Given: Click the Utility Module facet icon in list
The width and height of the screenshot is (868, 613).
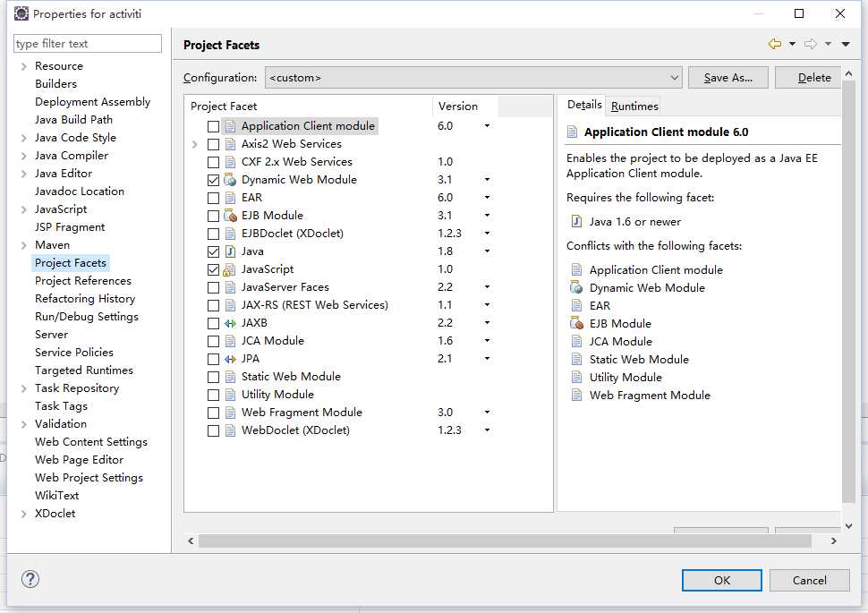Looking at the screenshot, I should (230, 395).
